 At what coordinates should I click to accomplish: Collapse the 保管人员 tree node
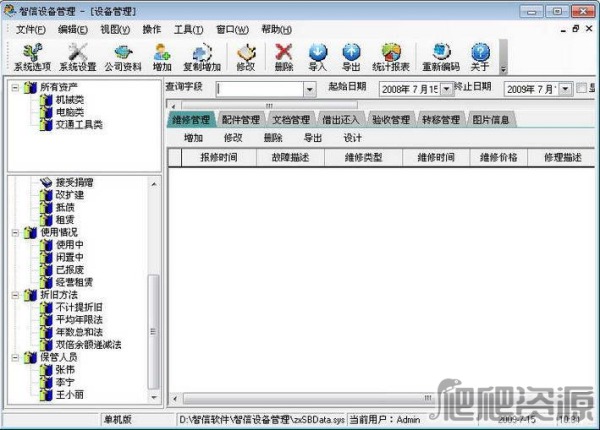click(15, 358)
